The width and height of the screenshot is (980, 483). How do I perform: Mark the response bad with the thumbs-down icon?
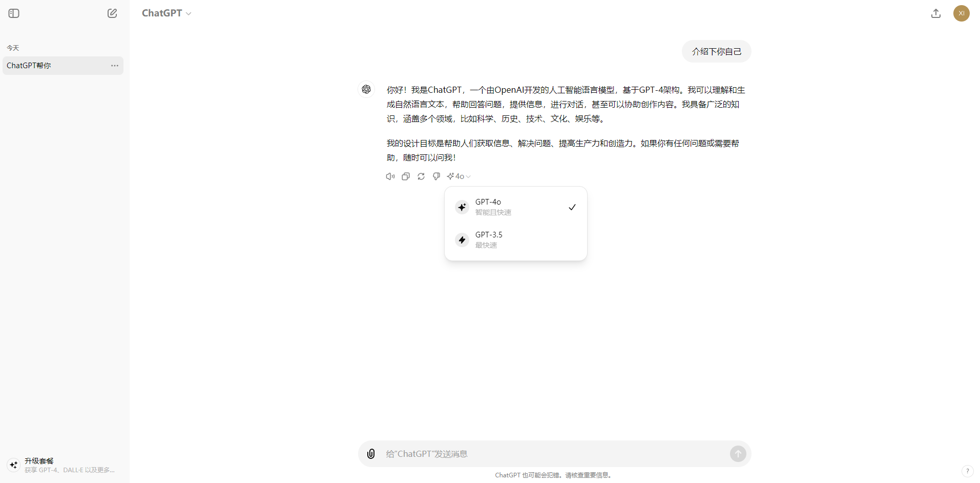pyautogui.click(x=436, y=176)
